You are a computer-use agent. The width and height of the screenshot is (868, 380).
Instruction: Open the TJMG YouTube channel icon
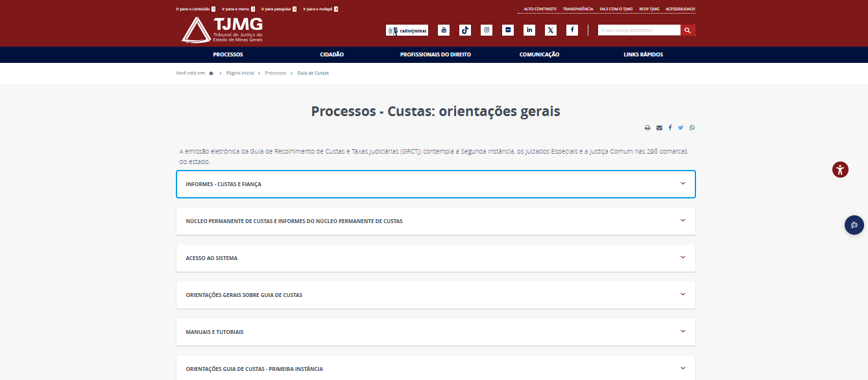coord(444,30)
